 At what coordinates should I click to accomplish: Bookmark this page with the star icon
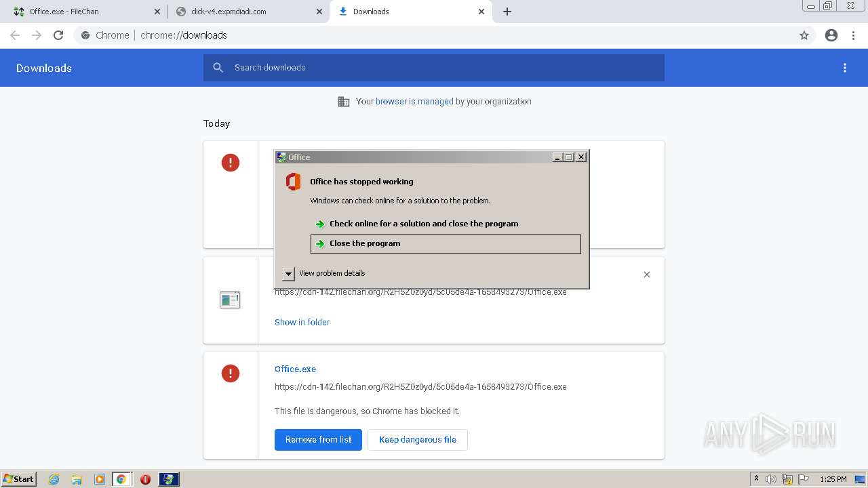tap(804, 35)
